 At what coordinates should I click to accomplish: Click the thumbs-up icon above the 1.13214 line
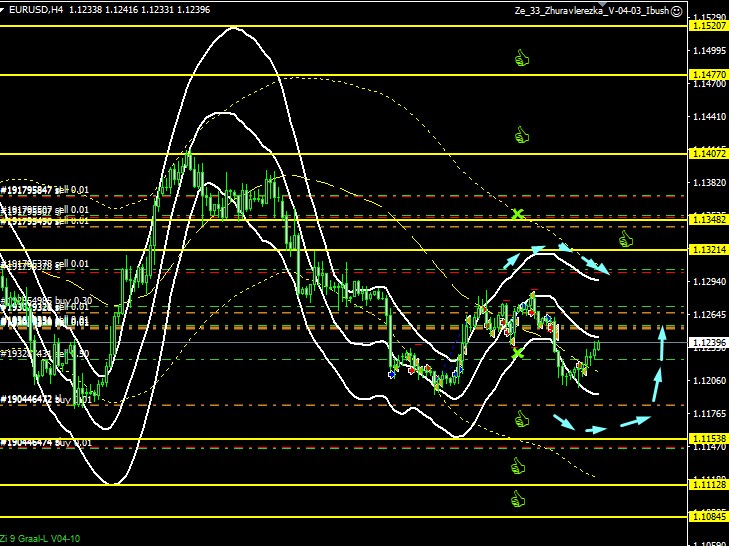tap(626, 239)
